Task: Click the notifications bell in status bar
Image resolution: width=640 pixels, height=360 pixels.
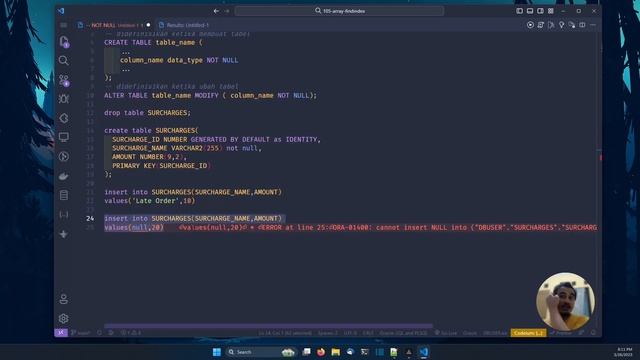Action: 593,333
